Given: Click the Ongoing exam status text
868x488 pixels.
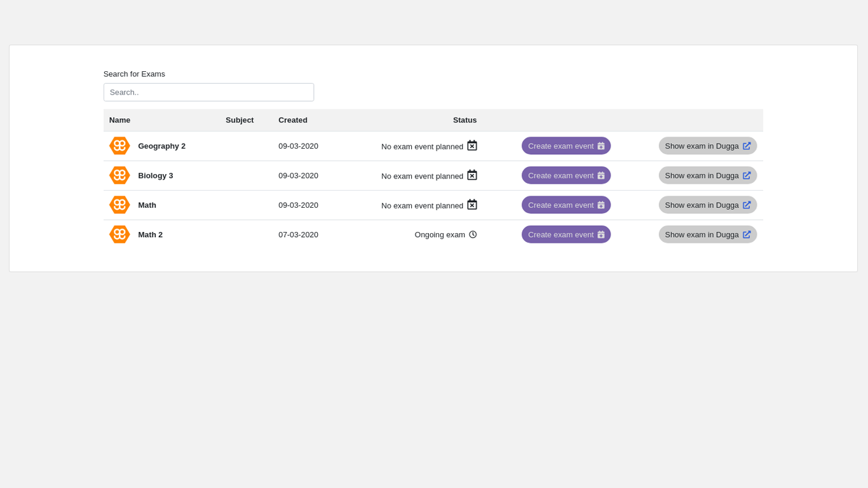Looking at the screenshot, I should pos(440,234).
